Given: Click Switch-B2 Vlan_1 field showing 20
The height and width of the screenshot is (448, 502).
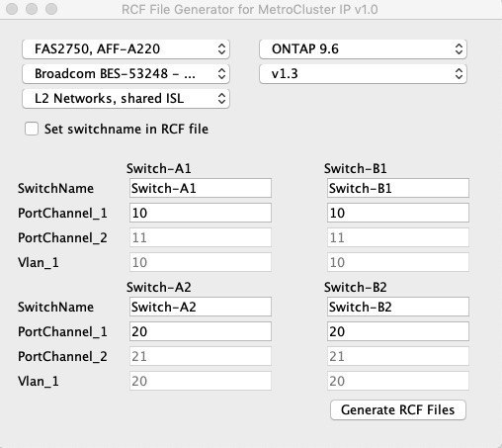Looking at the screenshot, I should pos(398,381).
